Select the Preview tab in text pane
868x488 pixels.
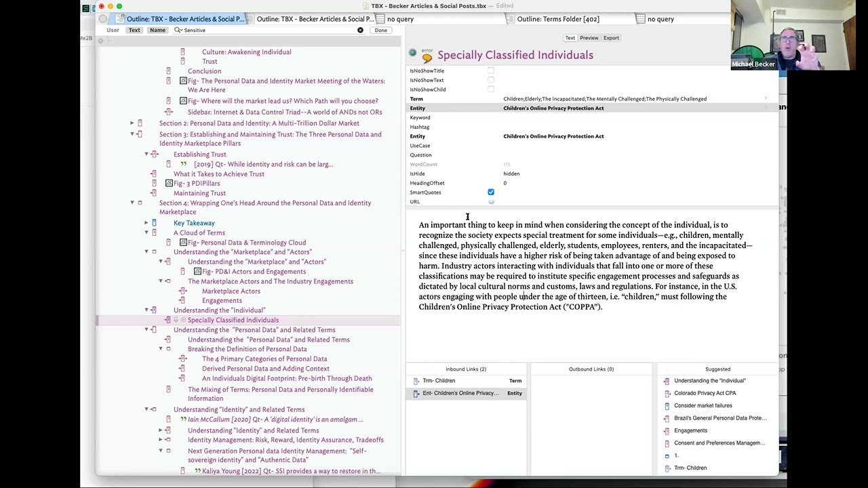click(x=589, y=38)
